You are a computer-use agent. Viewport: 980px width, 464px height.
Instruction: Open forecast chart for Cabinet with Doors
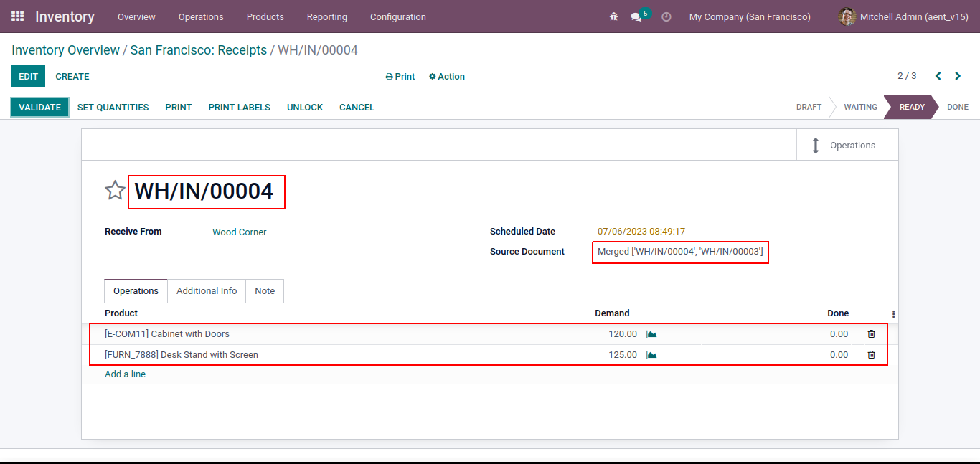[651, 334]
